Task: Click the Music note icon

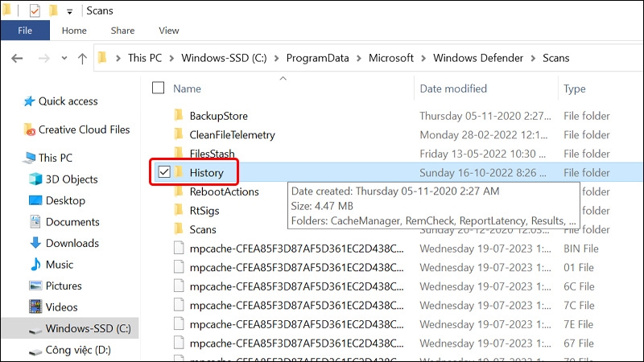Action: 35,265
